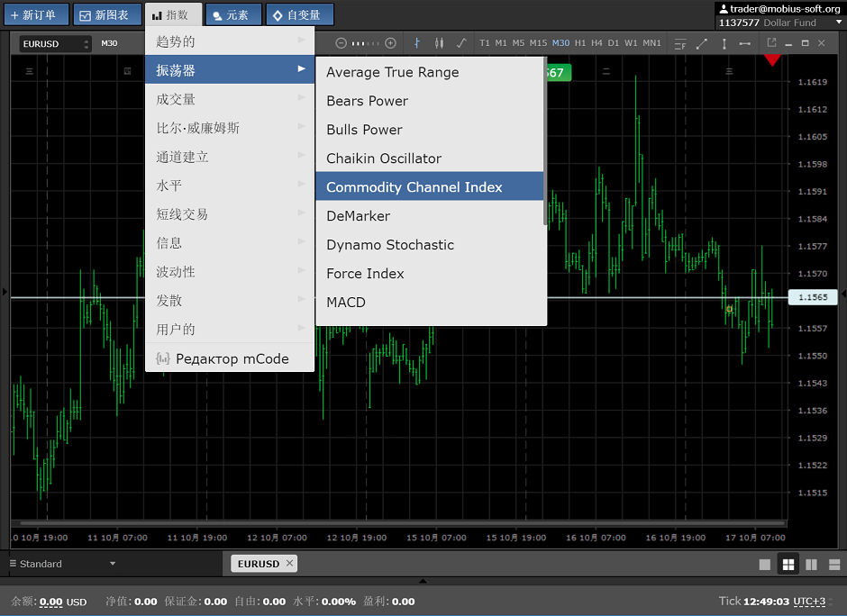Expand the 发散 submenu

pyautogui.click(x=230, y=301)
